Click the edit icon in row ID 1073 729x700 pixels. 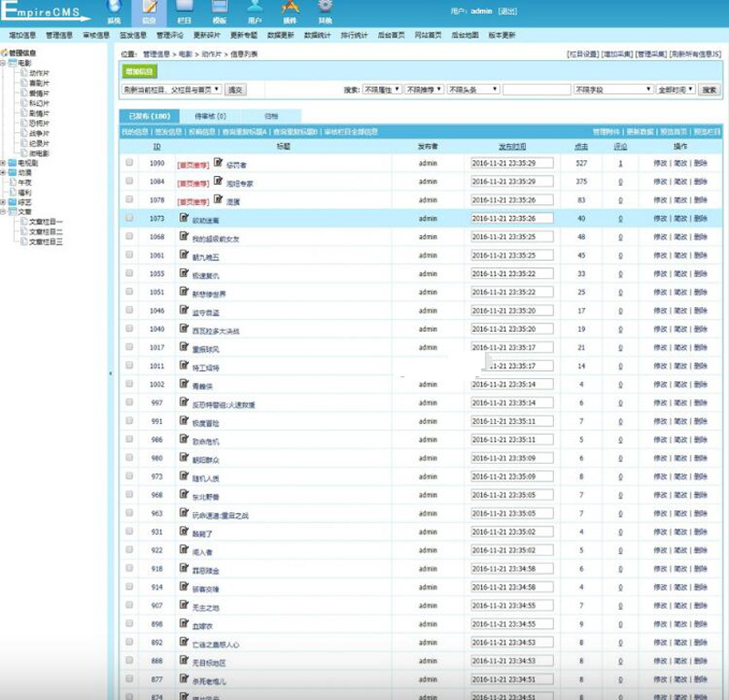click(184, 218)
